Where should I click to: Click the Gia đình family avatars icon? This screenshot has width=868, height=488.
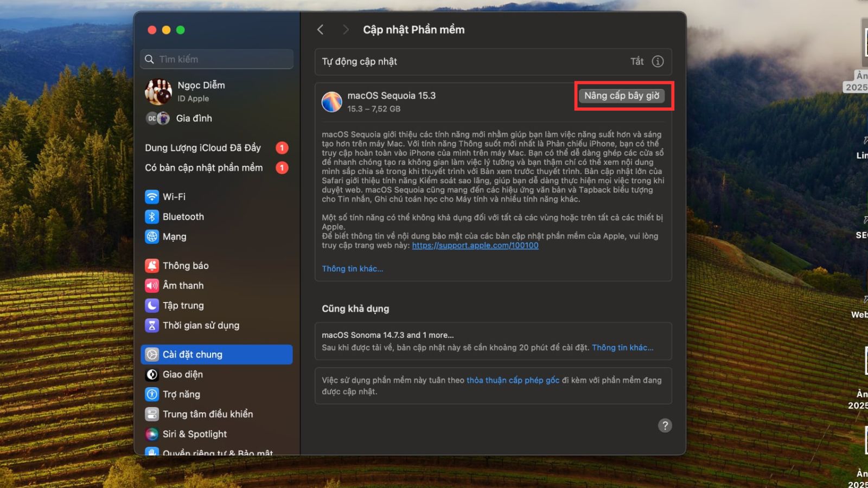point(158,118)
